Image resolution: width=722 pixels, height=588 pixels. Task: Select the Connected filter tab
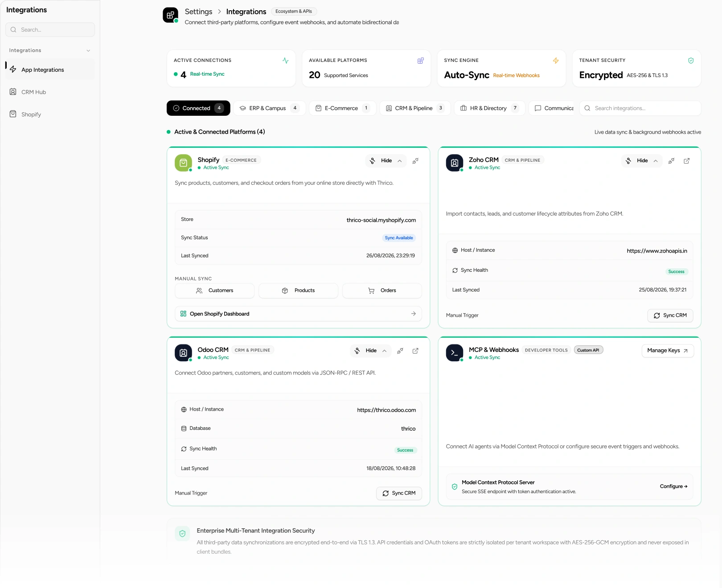198,108
